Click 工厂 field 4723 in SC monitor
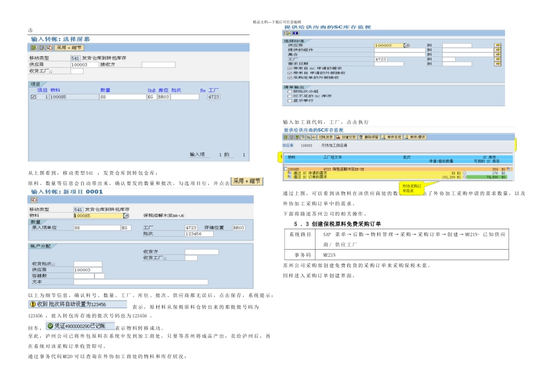This screenshot has width=554, height=392. click(x=381, y=60)
